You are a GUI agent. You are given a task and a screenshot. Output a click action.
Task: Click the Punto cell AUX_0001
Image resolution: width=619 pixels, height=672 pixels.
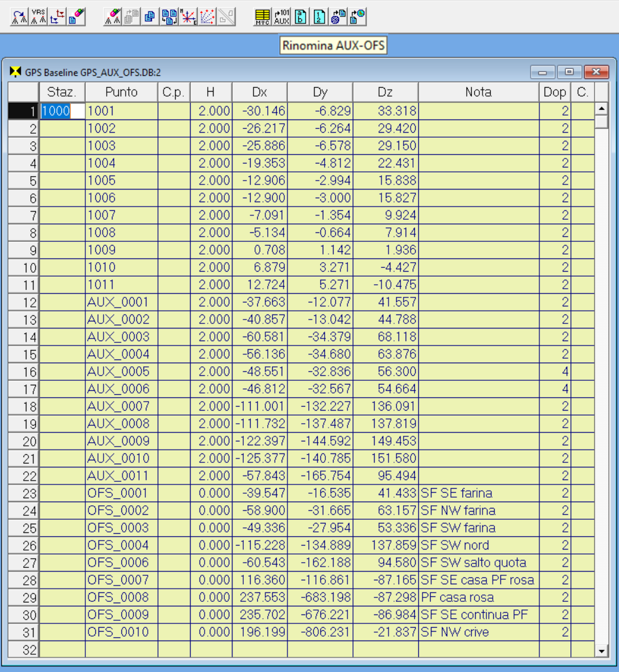point(121,302)
